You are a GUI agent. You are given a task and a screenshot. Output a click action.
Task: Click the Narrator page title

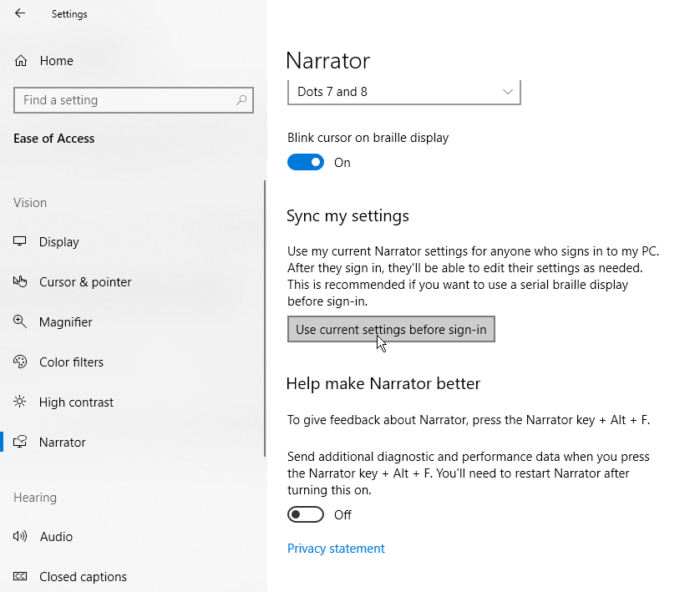click(328, 61)
